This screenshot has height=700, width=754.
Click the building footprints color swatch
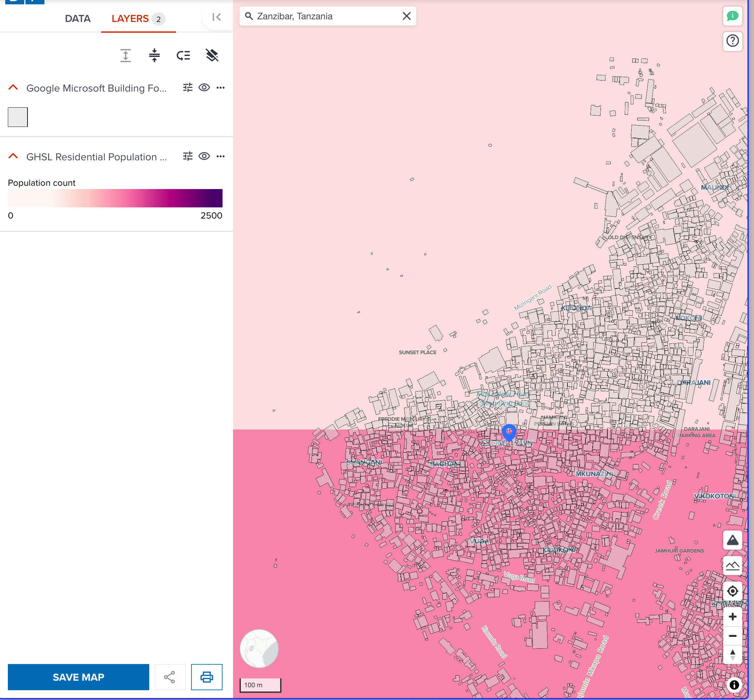coord(17,117)
